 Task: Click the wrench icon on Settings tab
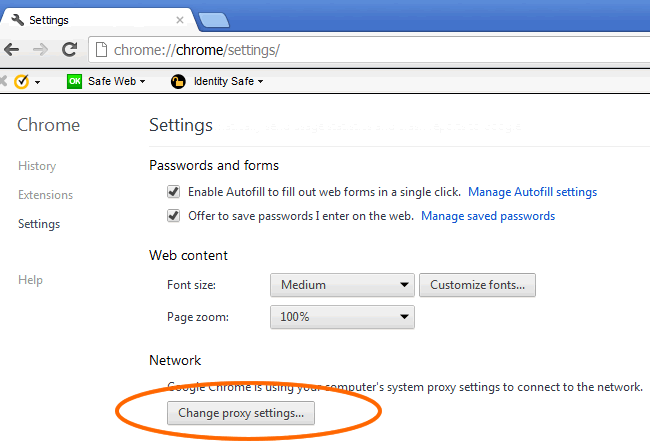[x=17, y=19]
